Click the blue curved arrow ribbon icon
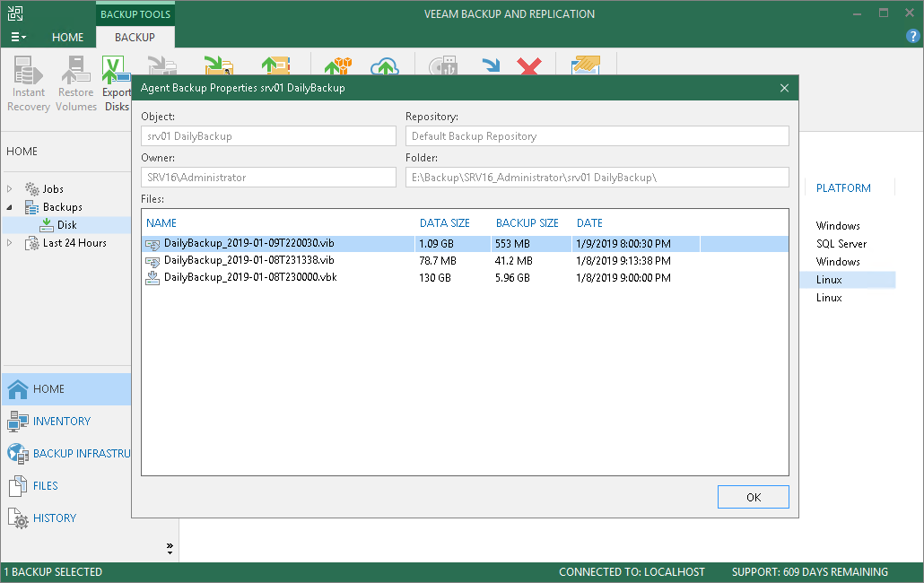This screenshot has height=583, width=924. pyautogui.click(x=491, y=65)
